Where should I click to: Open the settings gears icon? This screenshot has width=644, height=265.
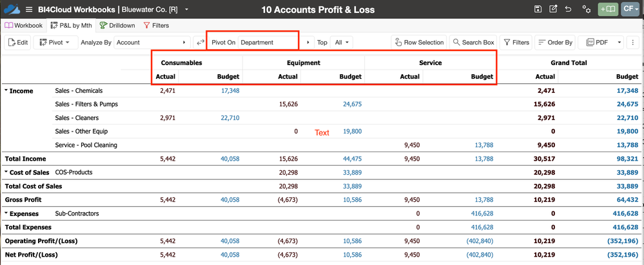(586, 10)
